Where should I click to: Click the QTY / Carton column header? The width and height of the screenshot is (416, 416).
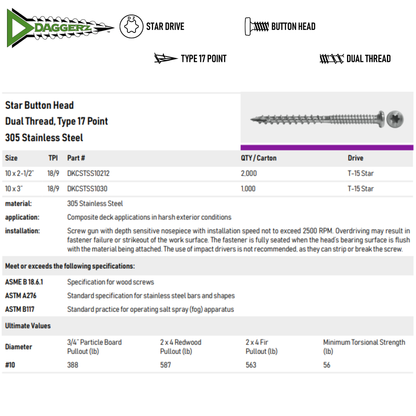(x=259, y=158)
